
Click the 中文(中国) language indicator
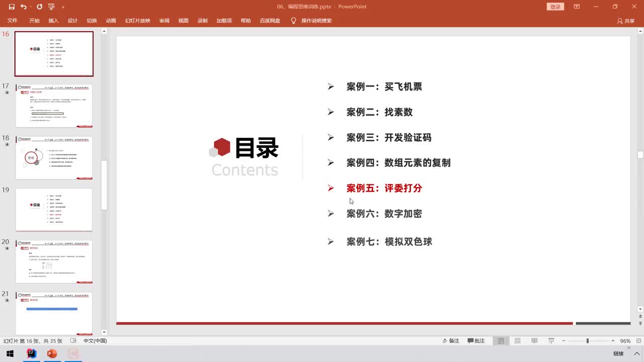pyautogui.click(x=95, y=341)
